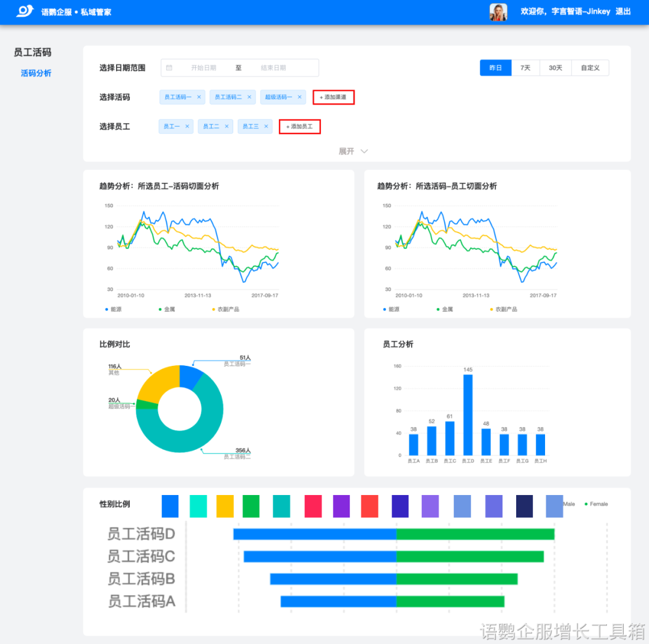649x644 pixels.
Task: Select the 7天 time range tab
Action: click(525, 68)
